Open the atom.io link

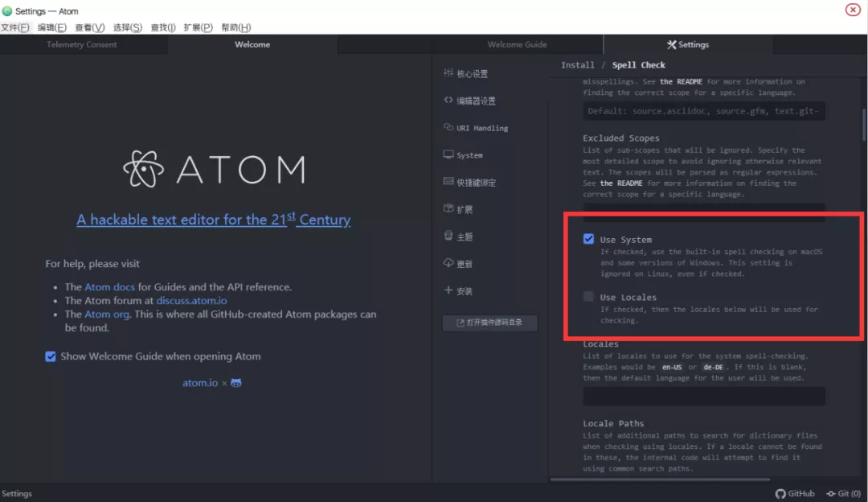click(200, 383)
